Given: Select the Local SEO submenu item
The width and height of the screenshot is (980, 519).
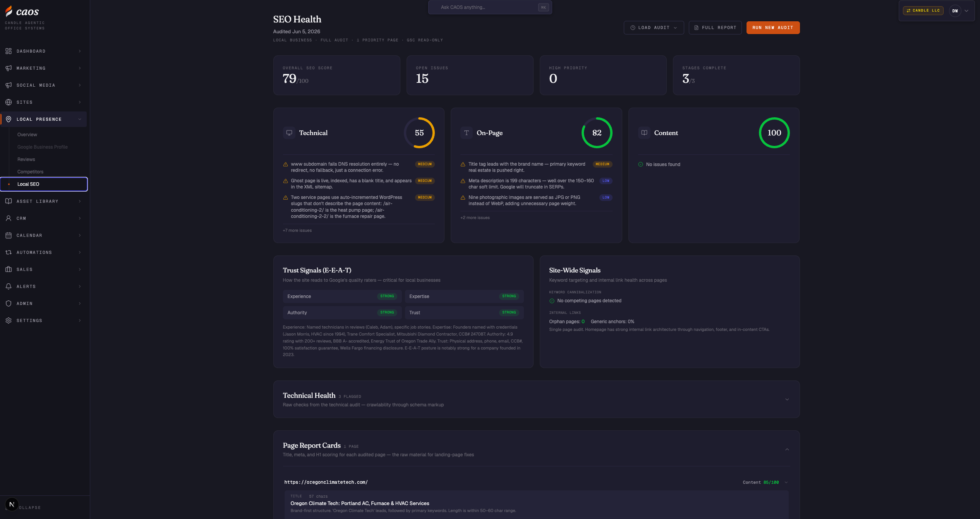Looking at the screenshot, I should click(44, 184).
